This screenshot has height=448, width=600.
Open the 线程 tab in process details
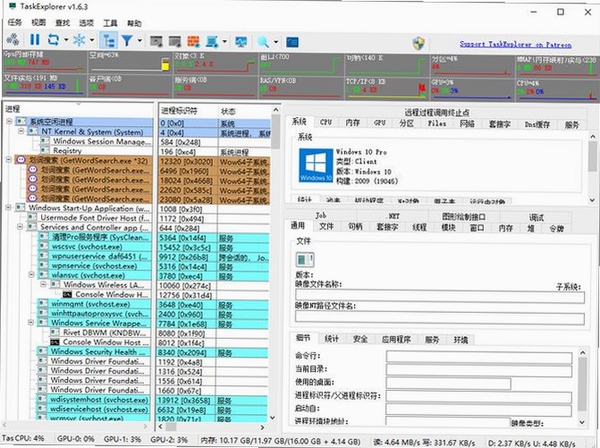click(419, 227)
